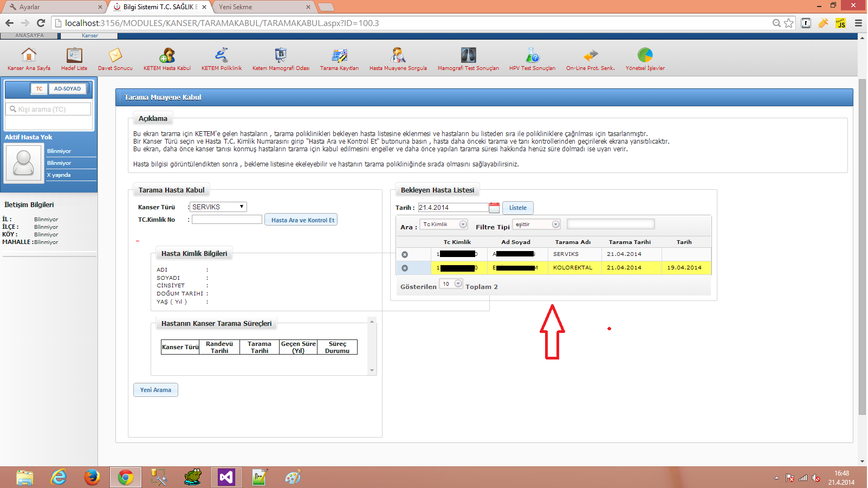Open the Hedef Liste toolbar icon

(x=74, y=55)
